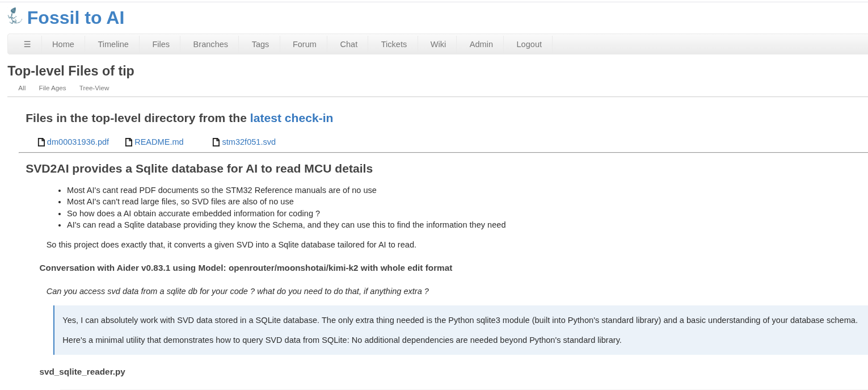Screen dimensions: 868x390
Task: Open the Tags page
Action: click(260, 44)
